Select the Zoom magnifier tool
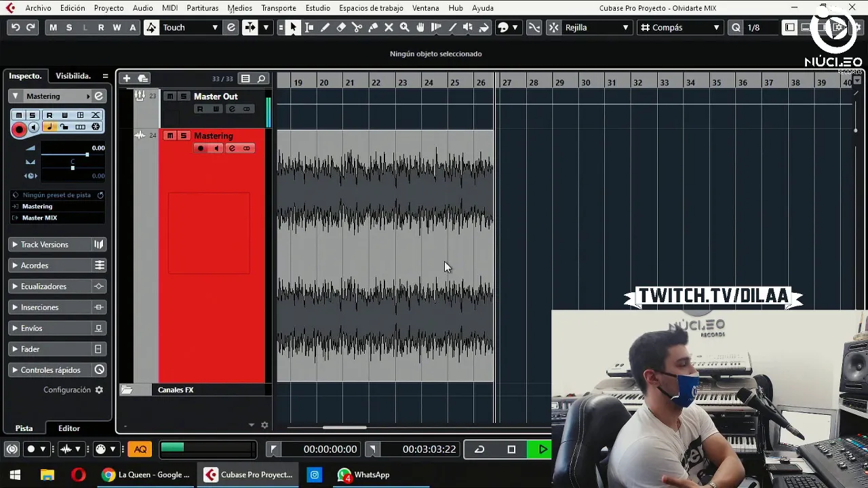This screenshot has width=868, height=488. pyautogui.click(x=405, y=27)
